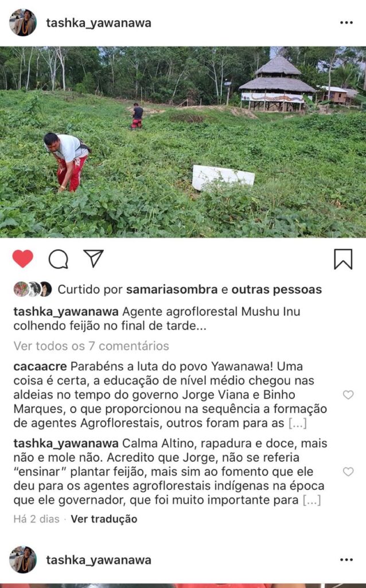Image resolution: width=366 pixels, height=588 pixels.
Task: Open tashka_yawanawa profile picture at top
Action: [23, 22]
